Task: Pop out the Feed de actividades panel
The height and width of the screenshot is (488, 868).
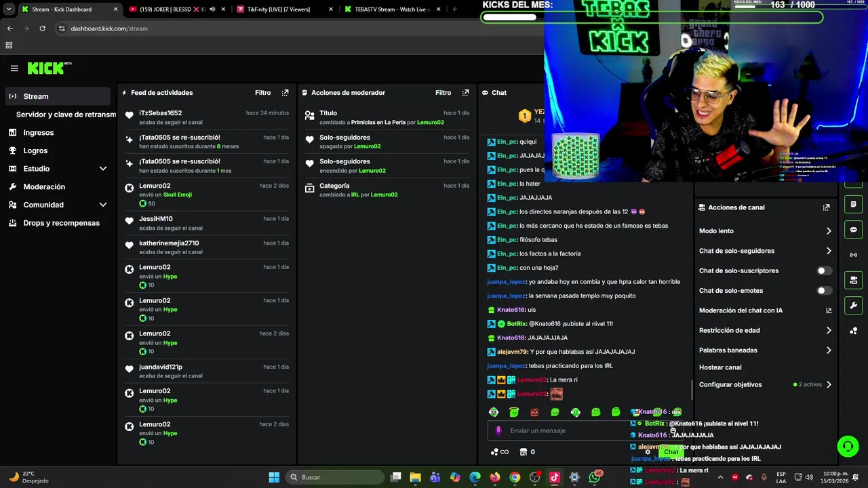Action: (285, 93)
